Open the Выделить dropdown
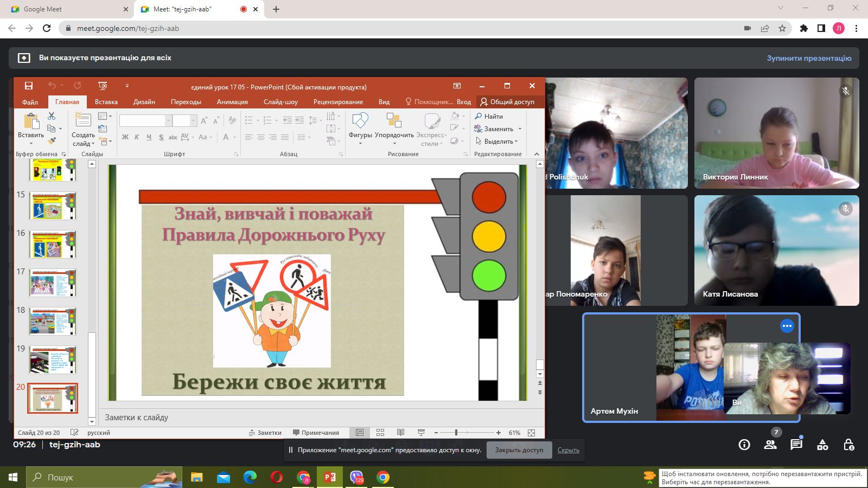This screenshot has height=488, width=868. [x=497, y=142]
